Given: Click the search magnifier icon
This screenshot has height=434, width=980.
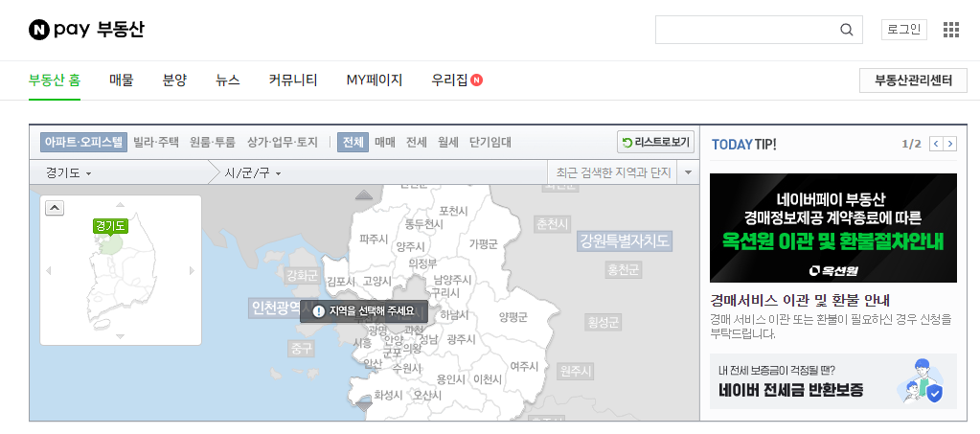Looking at the screenshot, I should [x=846, y=30].
